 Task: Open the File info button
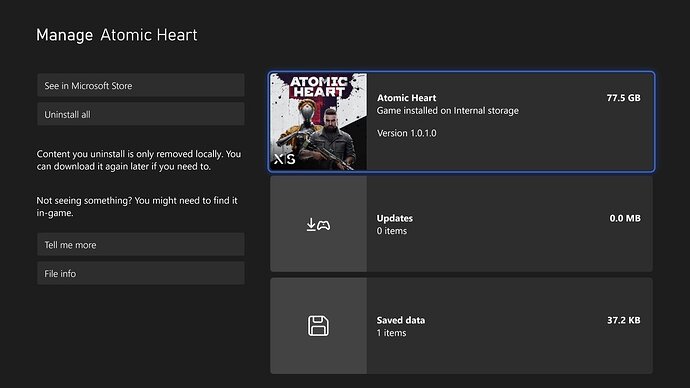pos(141,273)
